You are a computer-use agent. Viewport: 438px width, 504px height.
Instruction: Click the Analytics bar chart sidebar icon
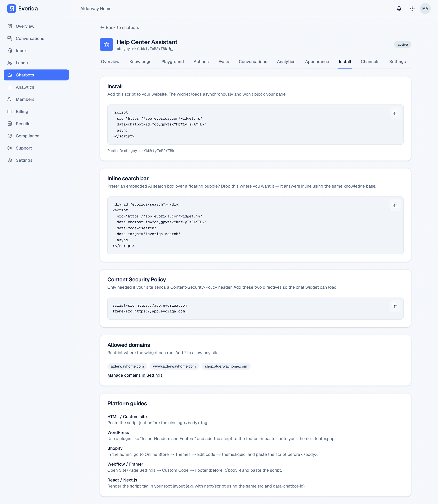pos(10,87)
